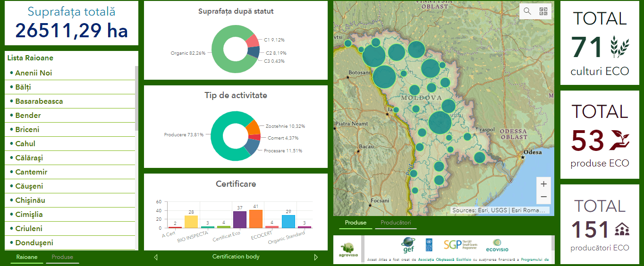Click the UNDP logo

pos(429,245)
